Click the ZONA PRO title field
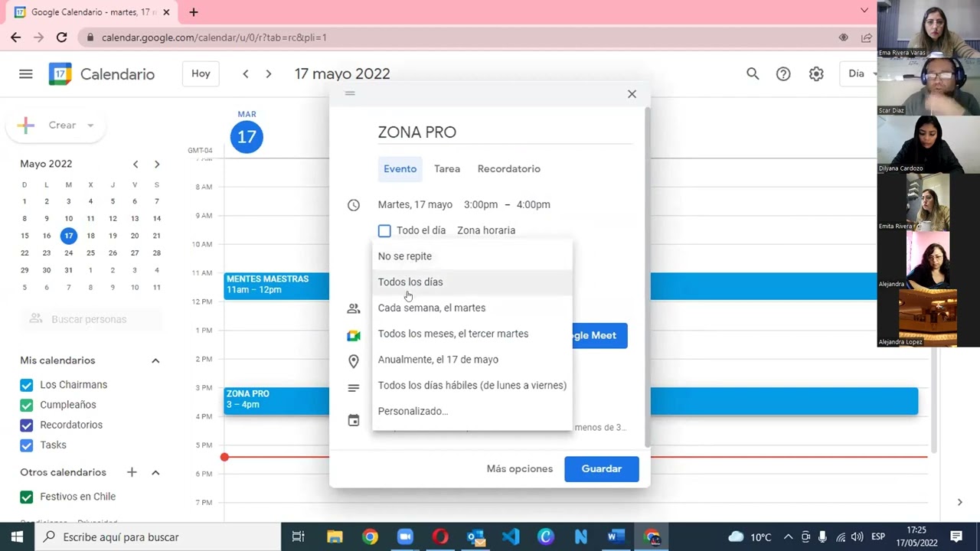The image size is (980, 551). (x=505, y=132)
